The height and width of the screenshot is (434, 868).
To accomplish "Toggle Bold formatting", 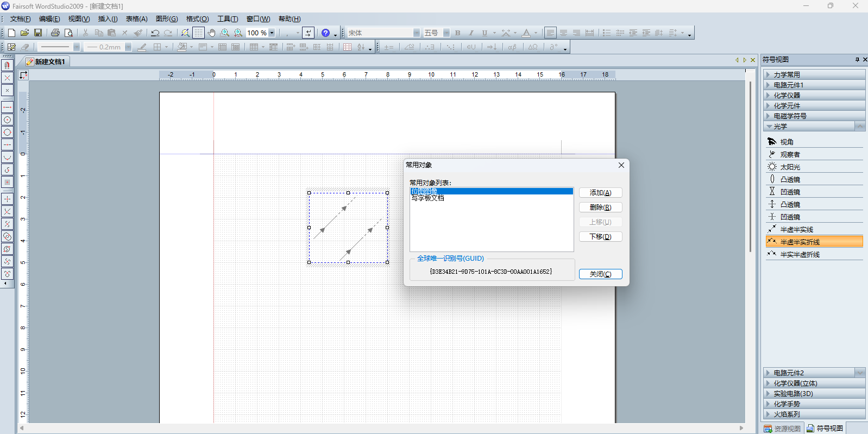I will [458, 33].
